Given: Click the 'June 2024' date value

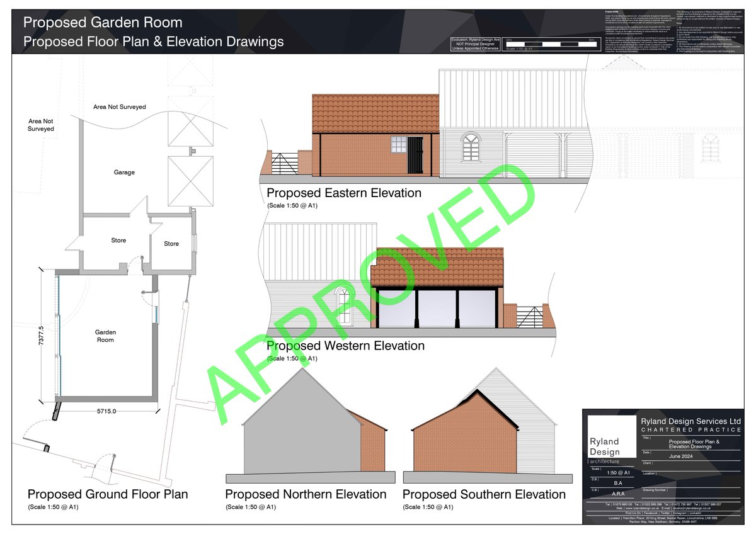Looking at the screenshot, I should [x=681, y=457].
